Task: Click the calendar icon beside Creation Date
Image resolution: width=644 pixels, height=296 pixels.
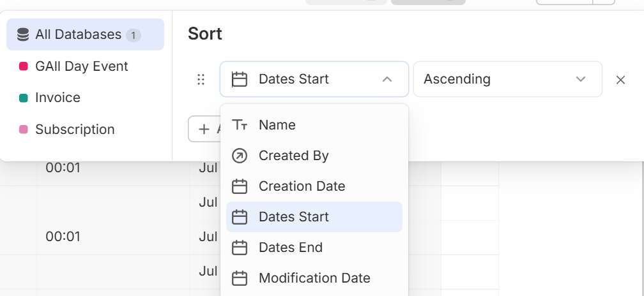Action: click(x=240, y=186)
